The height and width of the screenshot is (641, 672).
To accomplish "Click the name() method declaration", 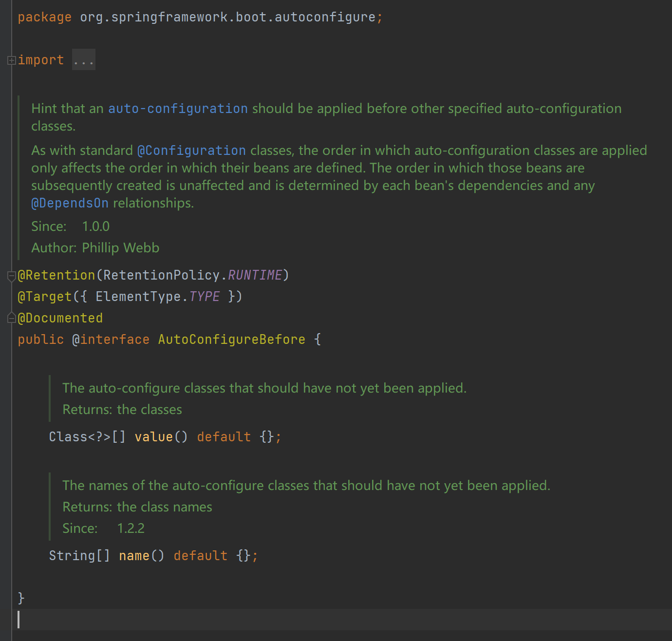I will [x=134, y=556].
